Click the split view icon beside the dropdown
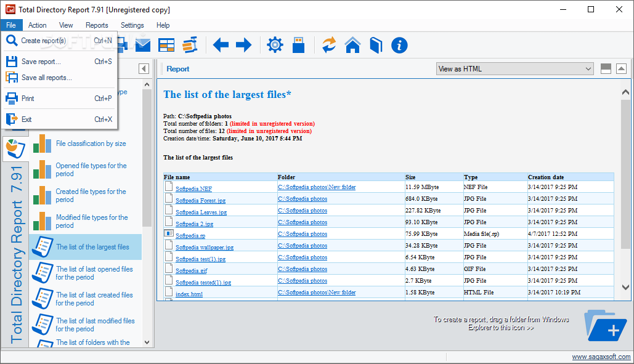This screenshot has height=364, width=634. (x=606, y=69)
